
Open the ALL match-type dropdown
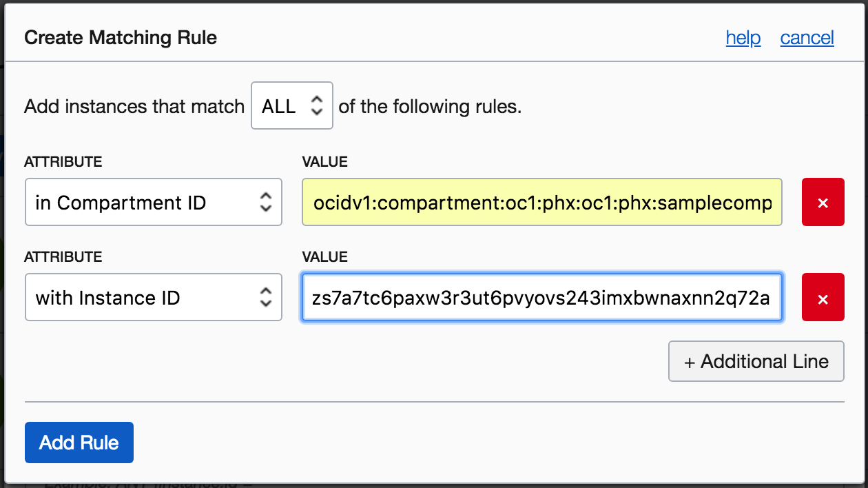click(x=291, y=106)
